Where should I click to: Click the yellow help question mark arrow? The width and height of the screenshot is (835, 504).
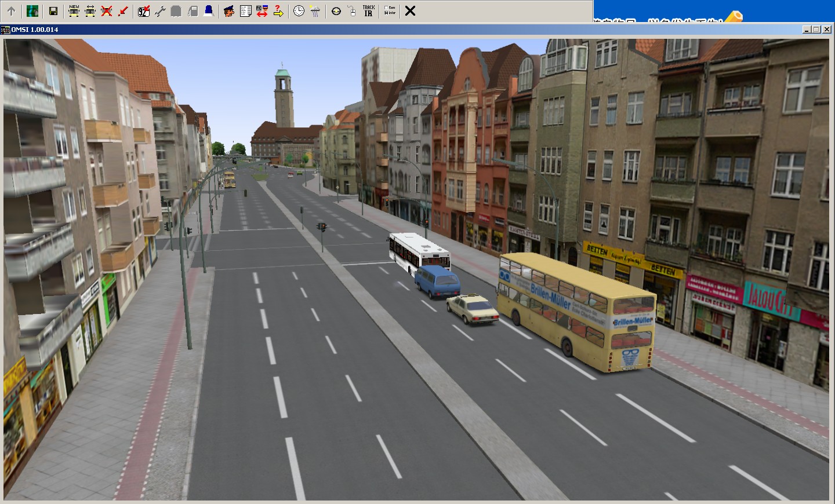click(x=278, y=11)
